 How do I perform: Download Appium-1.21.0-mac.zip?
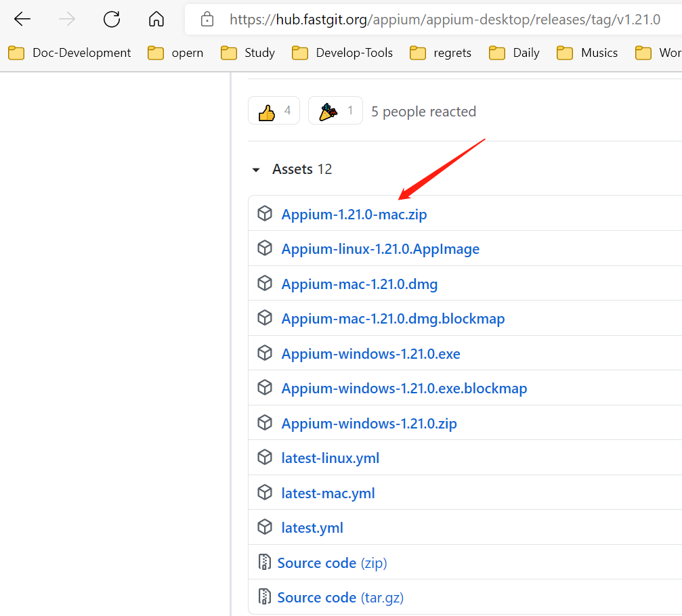[354, 215]
